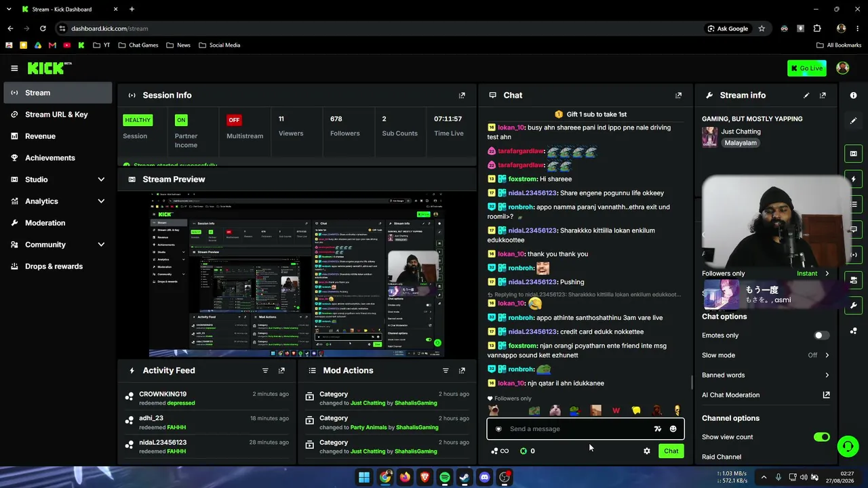Edit stream info with the pencil icon
The height and width of the screenshot is (488, 868).
(806, 96)
